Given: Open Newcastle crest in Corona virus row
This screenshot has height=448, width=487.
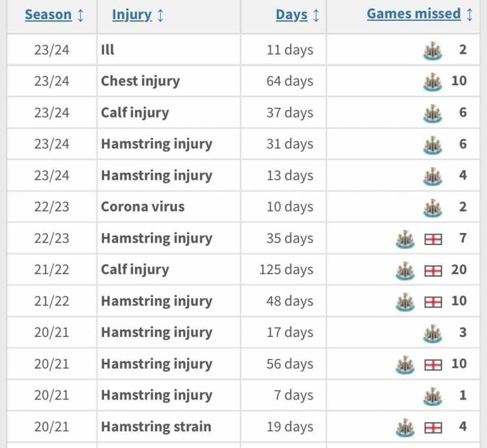Looking at the screenshot, I should 433,207.
